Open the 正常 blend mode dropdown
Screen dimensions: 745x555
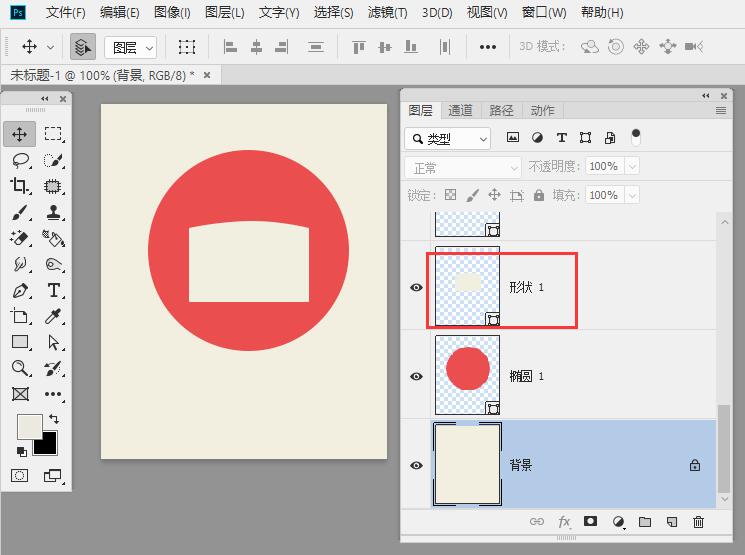[x=463, y=168]
